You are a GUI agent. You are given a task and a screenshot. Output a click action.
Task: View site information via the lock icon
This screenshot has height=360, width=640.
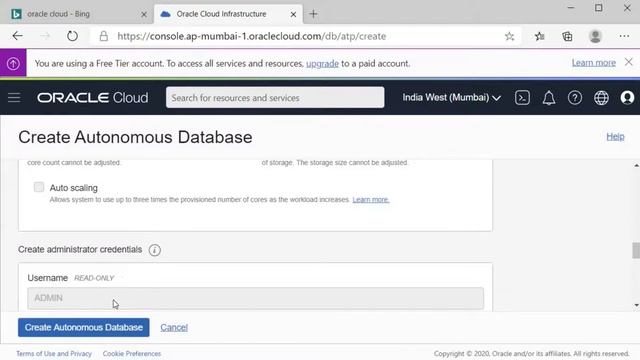104,36
